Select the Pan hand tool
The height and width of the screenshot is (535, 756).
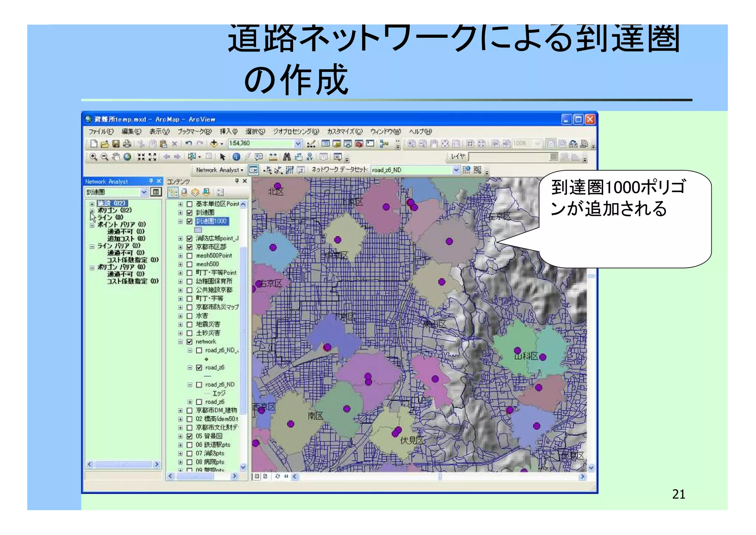click(116, 157)
